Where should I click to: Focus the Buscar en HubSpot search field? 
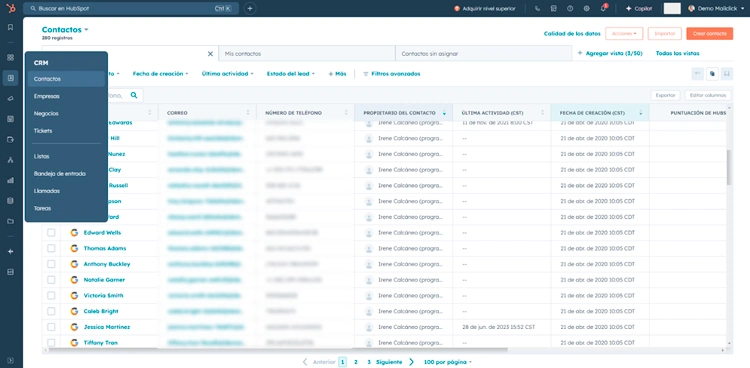click(131, 9)
